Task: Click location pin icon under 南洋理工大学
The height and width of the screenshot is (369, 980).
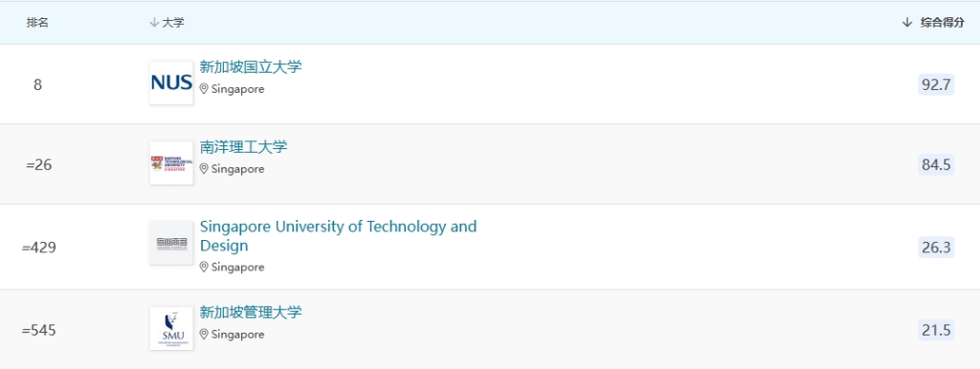Action: pos(204,168)
